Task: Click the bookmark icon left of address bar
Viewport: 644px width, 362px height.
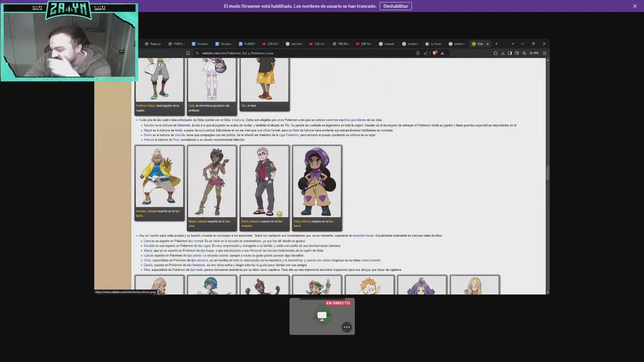Action: (x=188, y=53)
